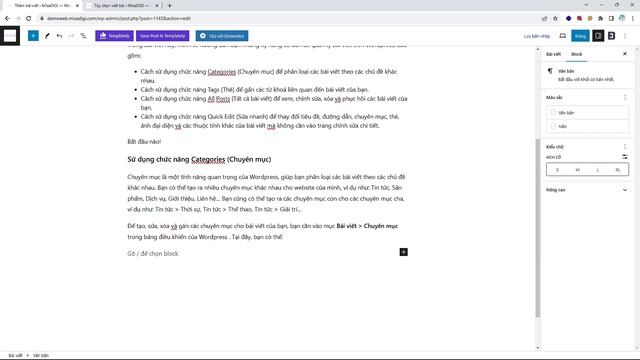Edit the post with Elementor
The width and height of the screenshot is (640, 360).
point(222,36)
